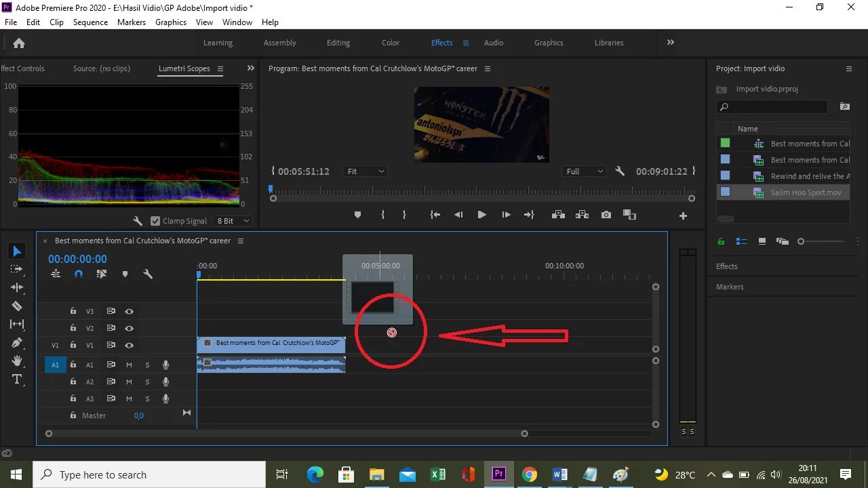Select the Hand tool
The height and width of the screenshot is (488, 868).
click(17, 361)
